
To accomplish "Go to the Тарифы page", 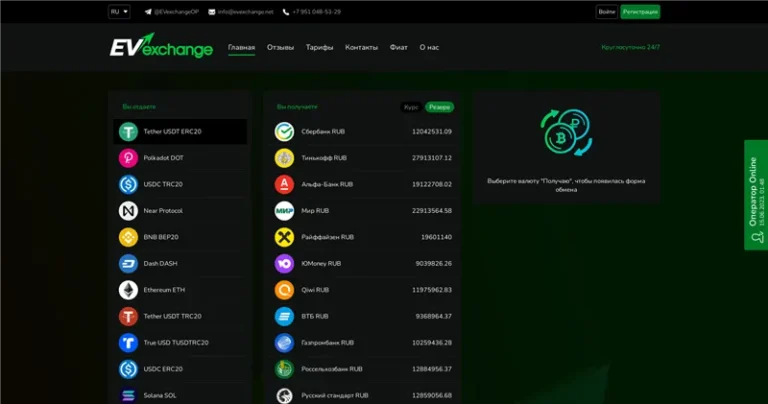I will point(319,47).
